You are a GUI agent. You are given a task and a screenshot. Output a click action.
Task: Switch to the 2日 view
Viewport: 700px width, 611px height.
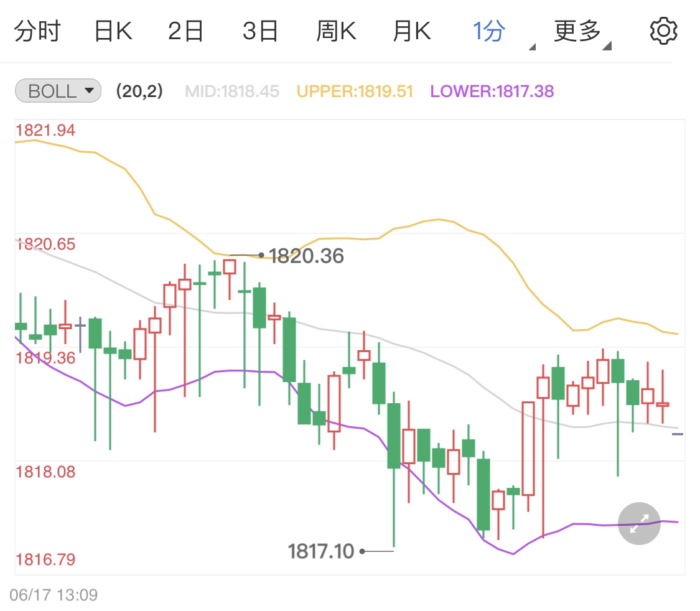pyautogui.click(x=185, y=30)
